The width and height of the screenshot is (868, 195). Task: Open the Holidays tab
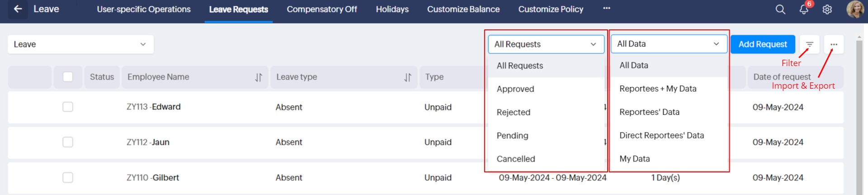coord(392,10)
